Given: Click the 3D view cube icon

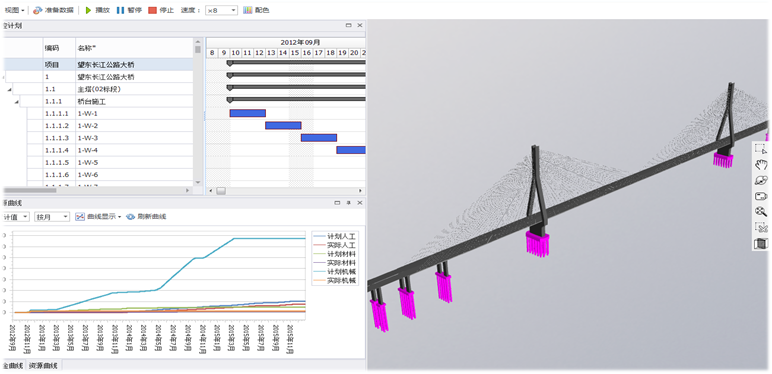Looking at the screenshot, I should click(x=761, y=243).
